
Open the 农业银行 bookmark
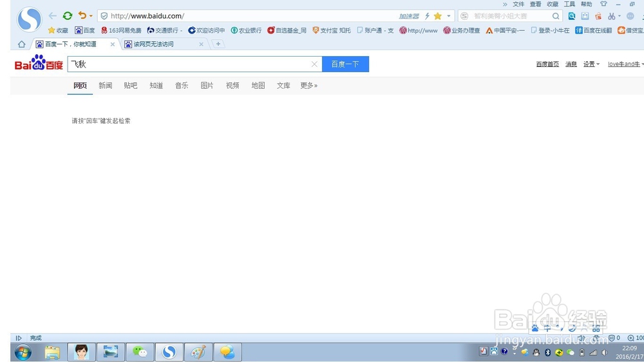pyautogui.click(x=246, y=30)
